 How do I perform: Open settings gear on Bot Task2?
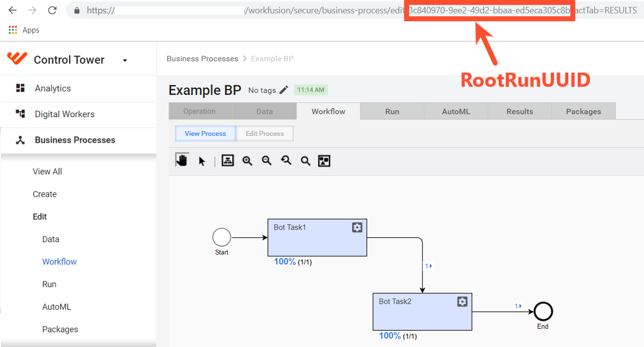tap(462, 302)
